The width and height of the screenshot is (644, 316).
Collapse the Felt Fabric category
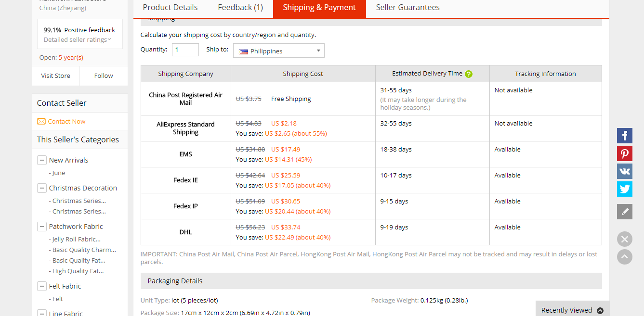pos(41,286)
